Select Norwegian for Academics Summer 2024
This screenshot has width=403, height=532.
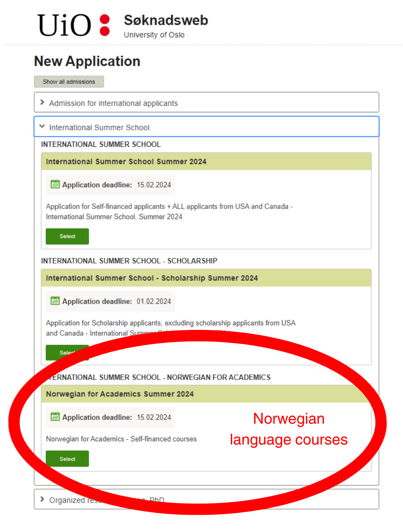(67, 459)
